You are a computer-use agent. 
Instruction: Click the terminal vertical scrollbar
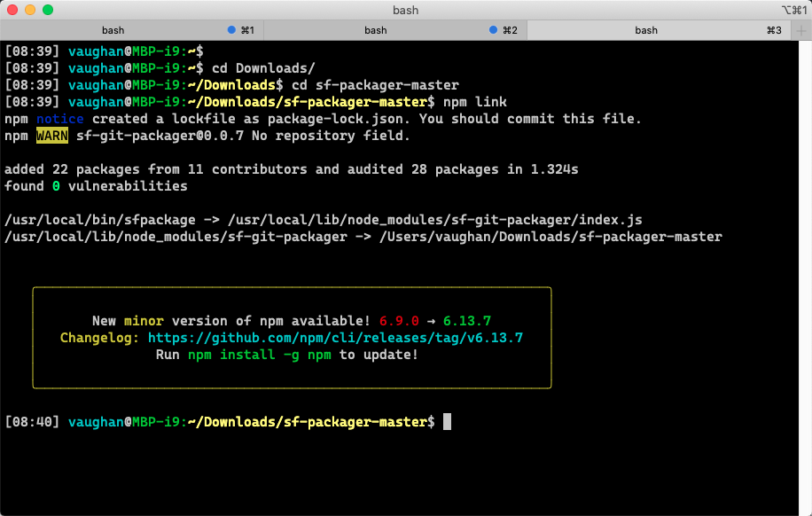(805, 278)
